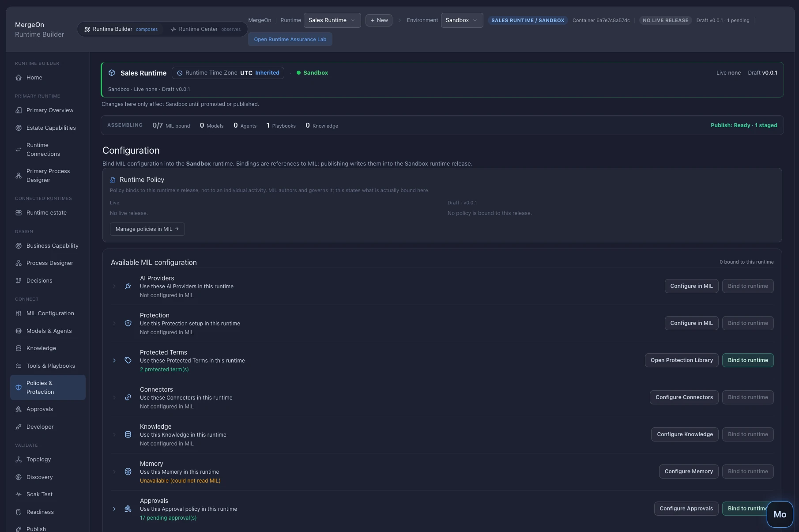Click the Protected Terms tag icon

click(128, 360)
